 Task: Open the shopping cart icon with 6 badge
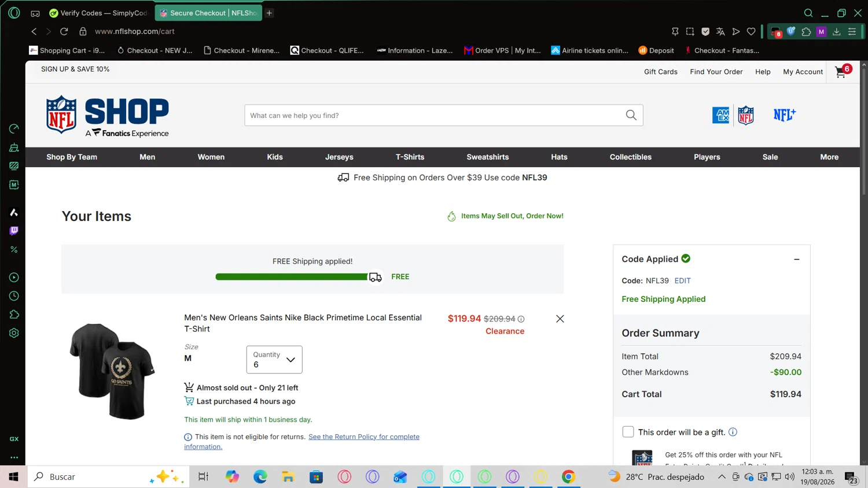843,71
